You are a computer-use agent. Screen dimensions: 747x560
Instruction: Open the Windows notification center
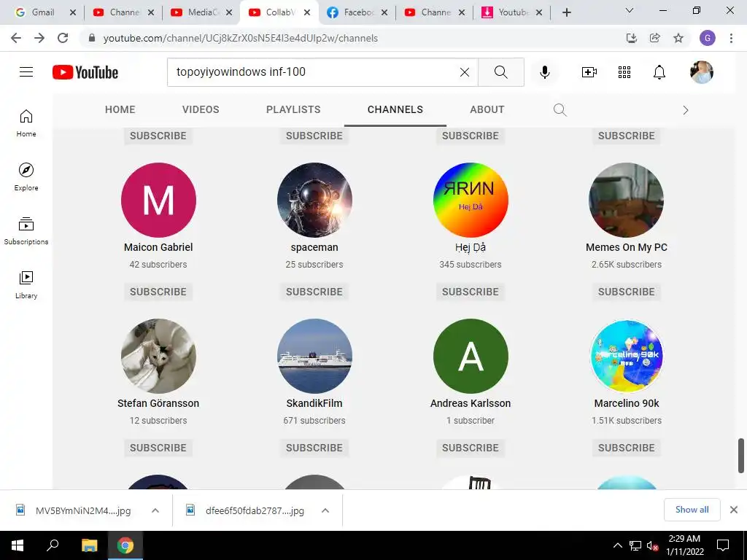click(x=723, y=545)
